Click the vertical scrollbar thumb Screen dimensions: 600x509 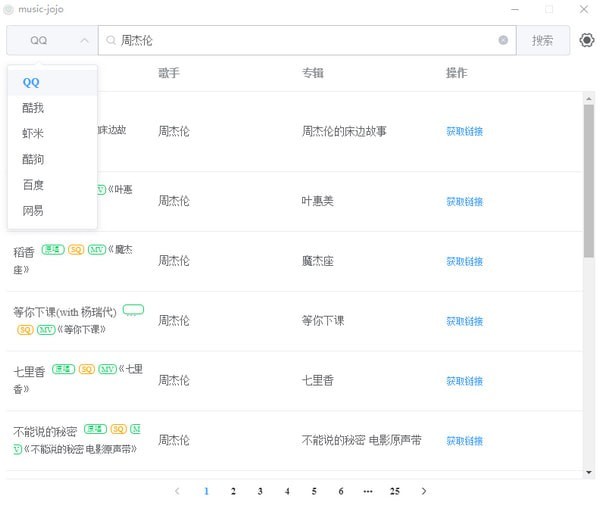[588, 180]
